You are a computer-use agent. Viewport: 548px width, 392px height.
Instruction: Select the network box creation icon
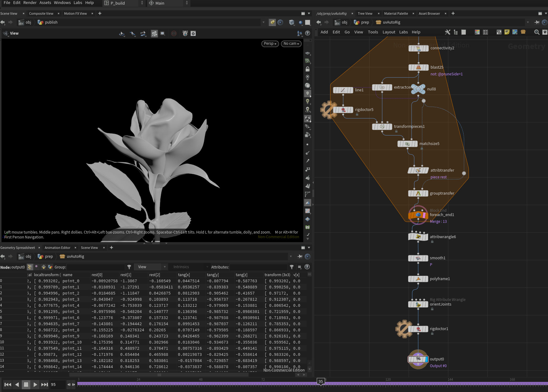coord(499,32)
